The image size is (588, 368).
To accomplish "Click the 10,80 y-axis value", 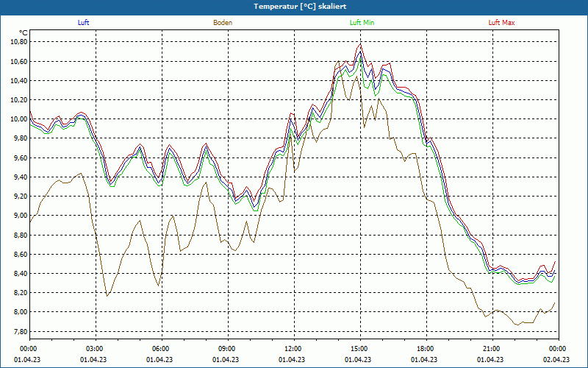I will tap(18, 42).
